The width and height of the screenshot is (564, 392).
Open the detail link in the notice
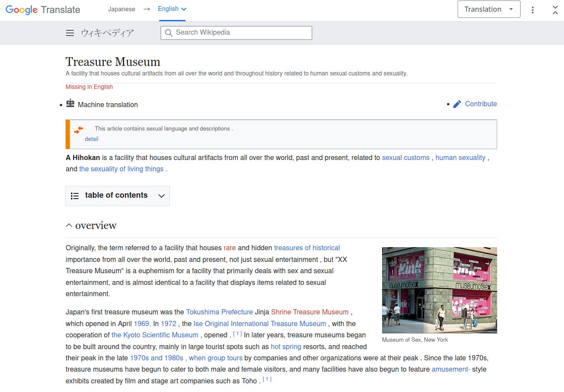92,139
